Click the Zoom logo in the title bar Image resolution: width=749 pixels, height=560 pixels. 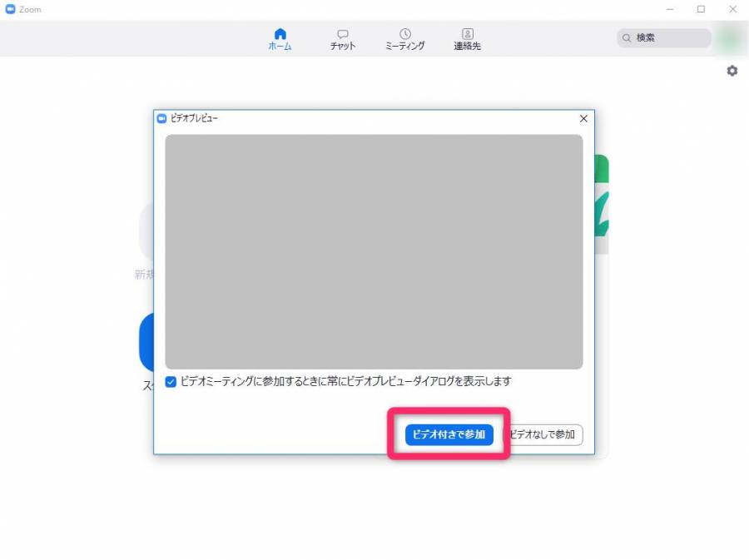pos(10,10)
